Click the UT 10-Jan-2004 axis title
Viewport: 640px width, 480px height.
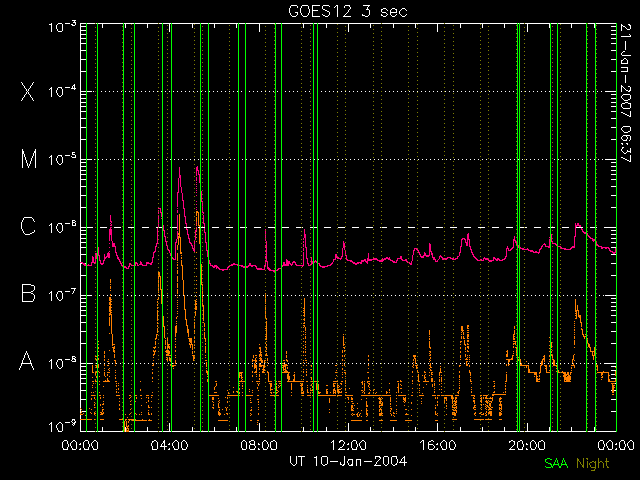(348, 461)
